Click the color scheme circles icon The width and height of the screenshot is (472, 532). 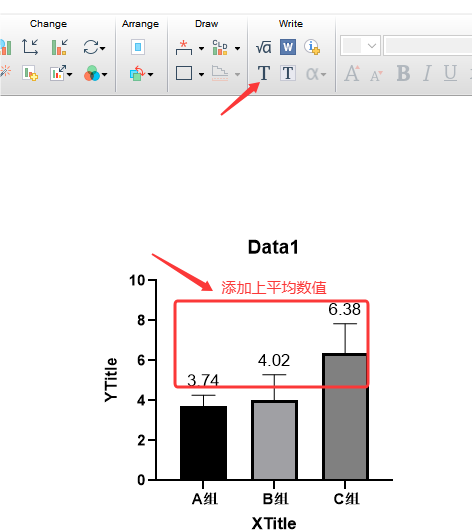(92, 73)
